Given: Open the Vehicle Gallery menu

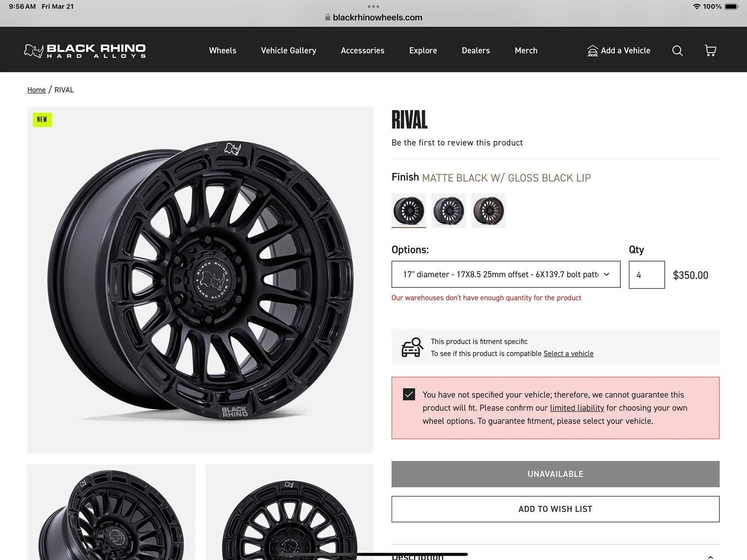Looking at the screenshot, I should (x=289, y=51).
